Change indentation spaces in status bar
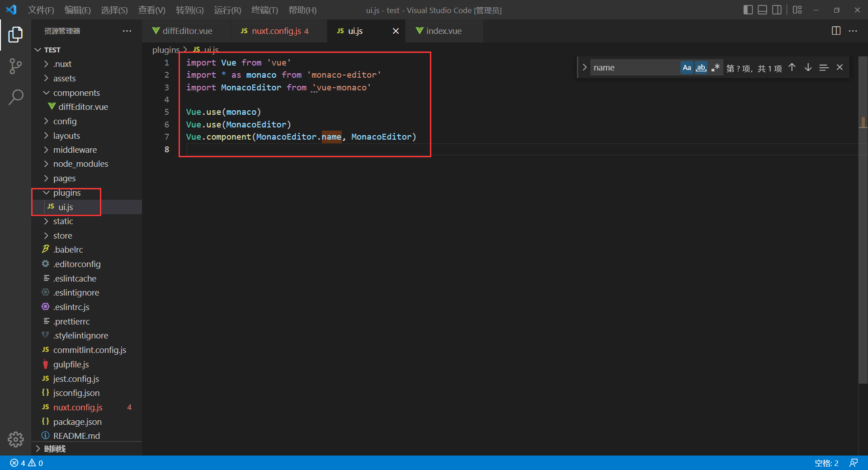Screen dimensions: 868x470 click(826, 463)
